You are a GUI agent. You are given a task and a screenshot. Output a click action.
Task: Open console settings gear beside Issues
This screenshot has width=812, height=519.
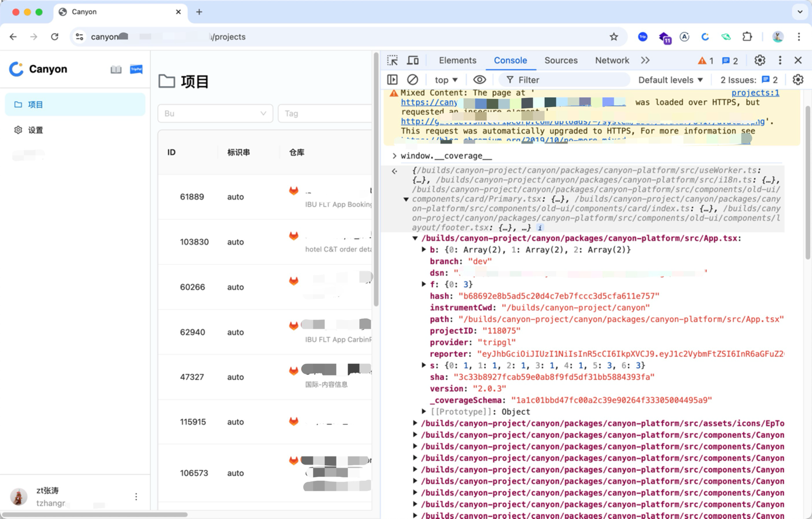coord(798,80)
